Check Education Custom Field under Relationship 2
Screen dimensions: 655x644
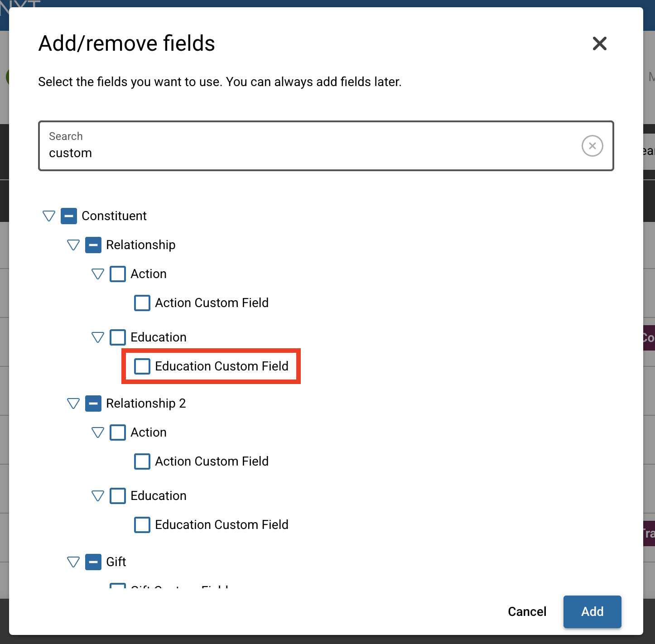142,525
